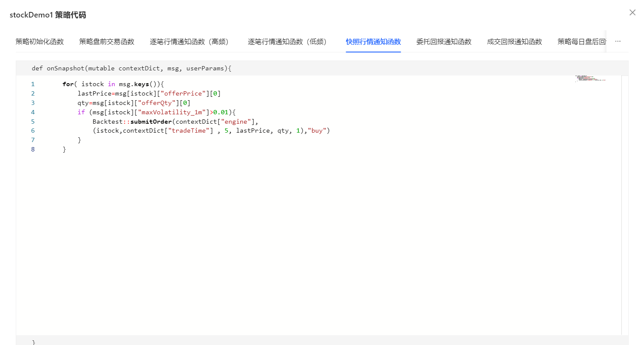
Task: Switch to the 成交回报通知函数 tab
Action: coord(514,41)
